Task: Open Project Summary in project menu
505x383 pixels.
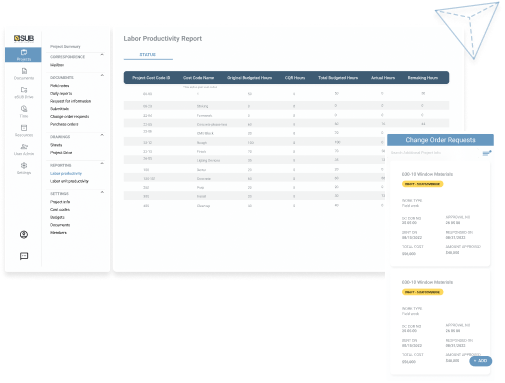Action: pyautogui.click(x=65, y=47)
